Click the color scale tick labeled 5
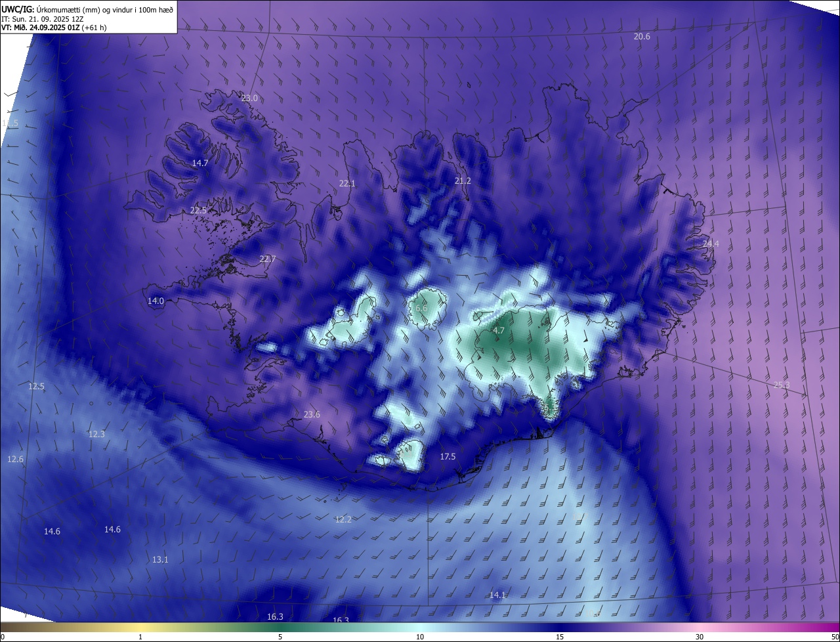Image resolution: width=840 pixels, height=642 pixels. (x=280, y=637)
